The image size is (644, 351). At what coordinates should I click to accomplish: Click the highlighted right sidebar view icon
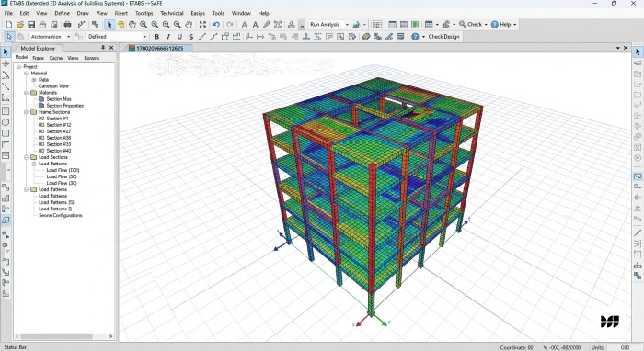(x=638, y=175)
